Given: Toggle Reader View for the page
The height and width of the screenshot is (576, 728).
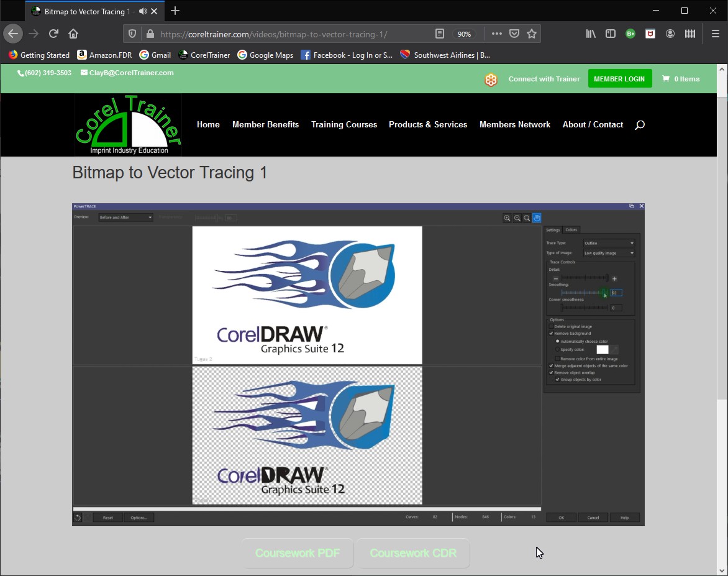Looking at the screenshot, I should [439, 34].
